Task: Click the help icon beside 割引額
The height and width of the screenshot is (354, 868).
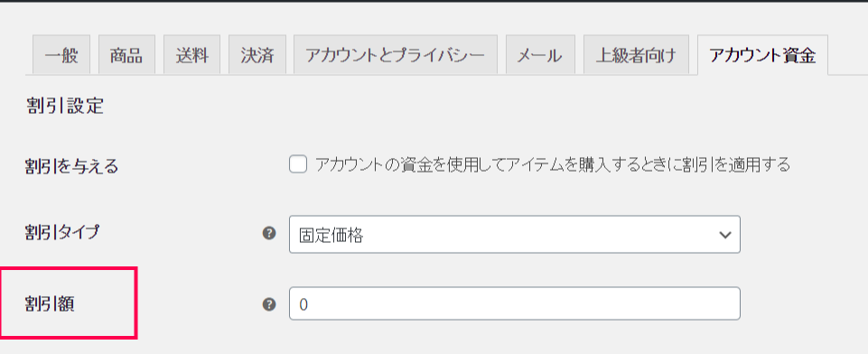Action: 269,304
